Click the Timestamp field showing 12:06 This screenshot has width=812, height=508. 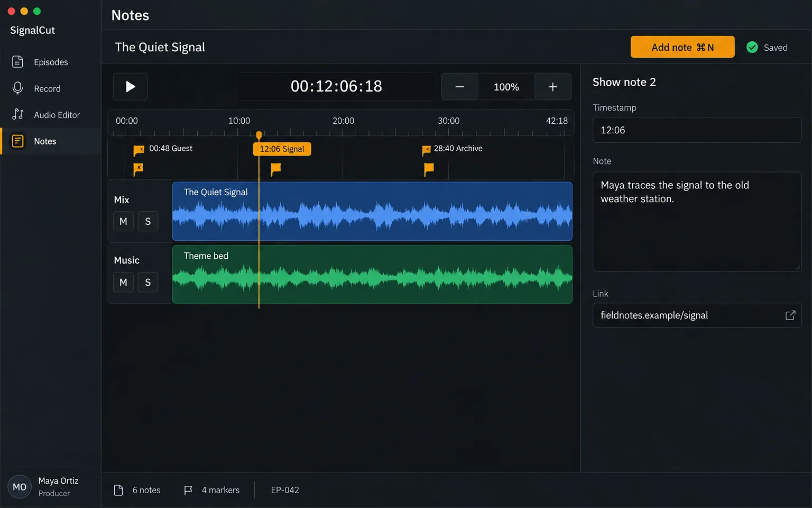pos(697,130)
